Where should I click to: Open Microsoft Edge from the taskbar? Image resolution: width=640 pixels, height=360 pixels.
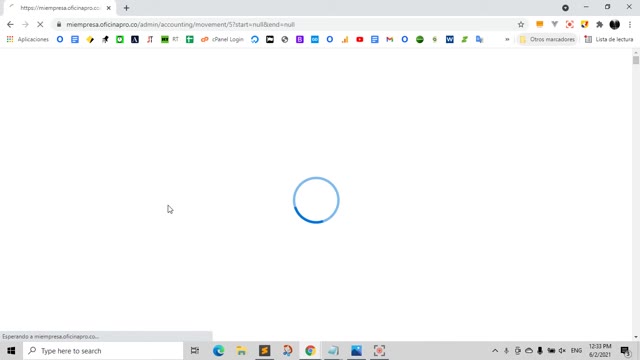218,351
